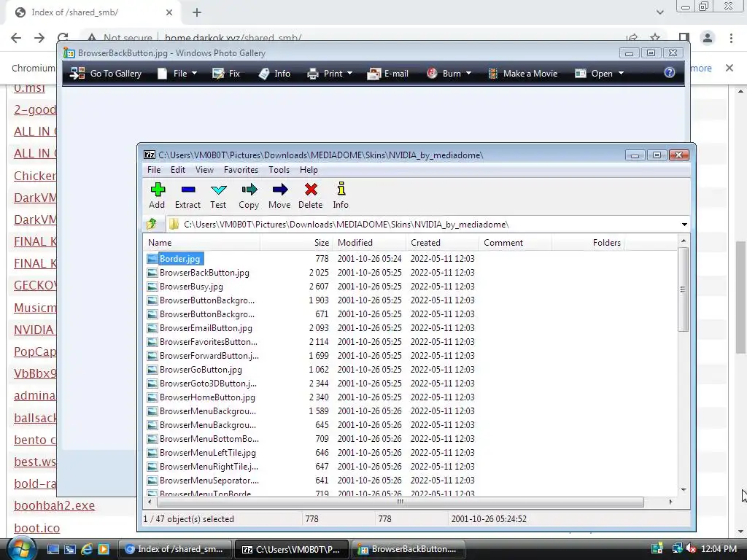Click the red Delete icon in 7-Zip
The height and width of the screenshot is (560, 747).
[311, 195]
